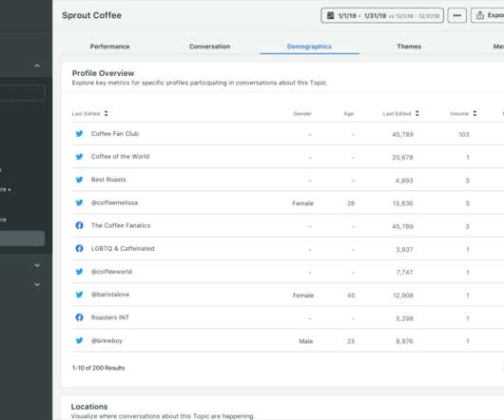The image size is (504, 420).
Task: Click the Sprout Coffee topic title
Action: (91, 15)
